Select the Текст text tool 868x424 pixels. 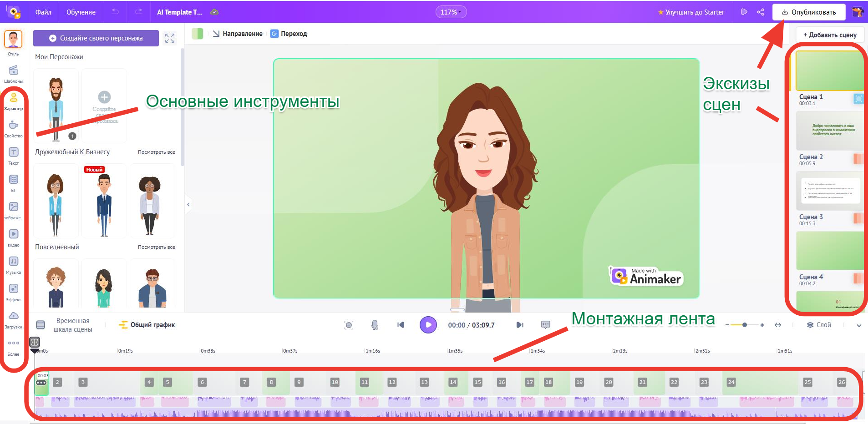tap(13, 156)
